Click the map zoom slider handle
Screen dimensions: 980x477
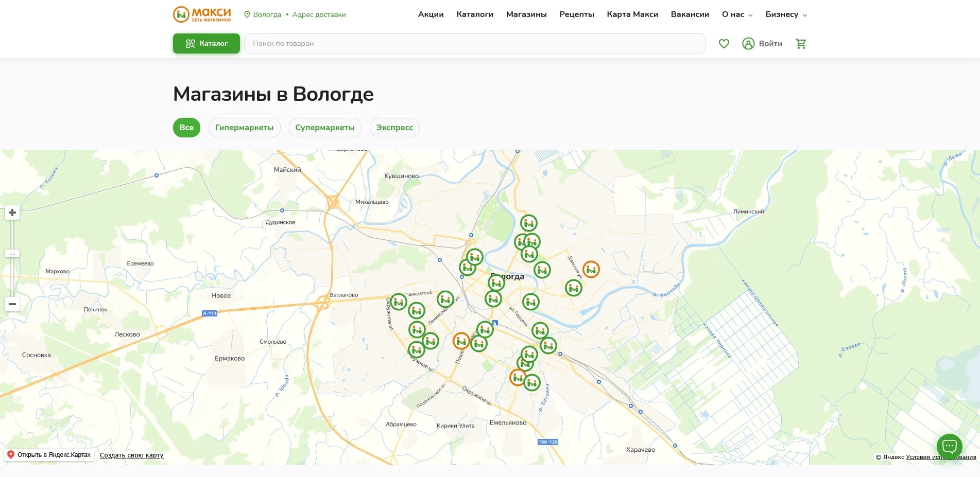pos(12,254)
